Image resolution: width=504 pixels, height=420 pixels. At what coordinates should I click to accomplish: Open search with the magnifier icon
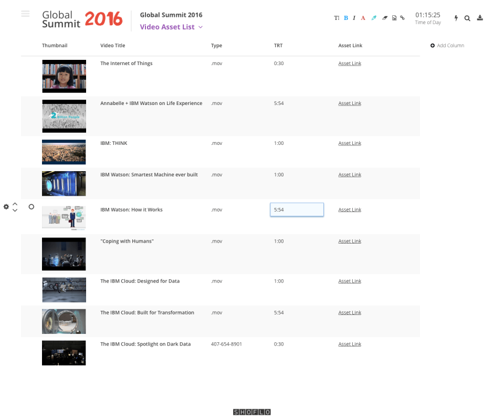click(x=467, y=17)
